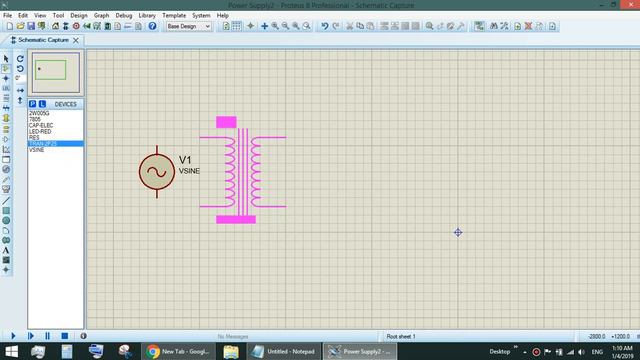Open the Base Design dropdown
This screenshot has height=360, width=640.
189,26
